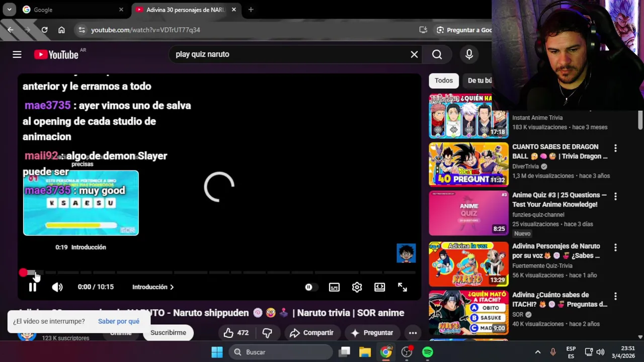The image size is (644, 362).
Task: Click the address bar URL
Action: [145, 30]
